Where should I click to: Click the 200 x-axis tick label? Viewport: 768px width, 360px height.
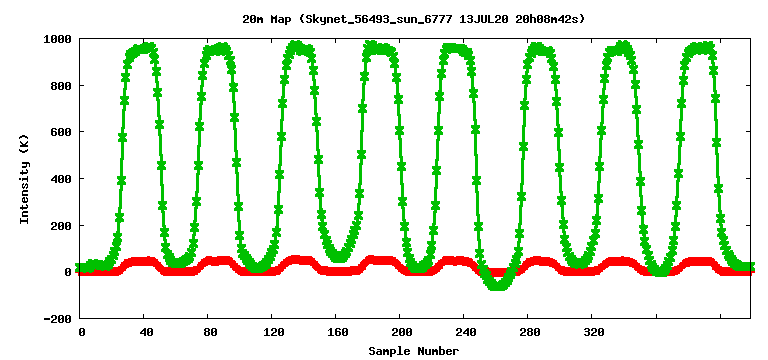coord(400,333)
